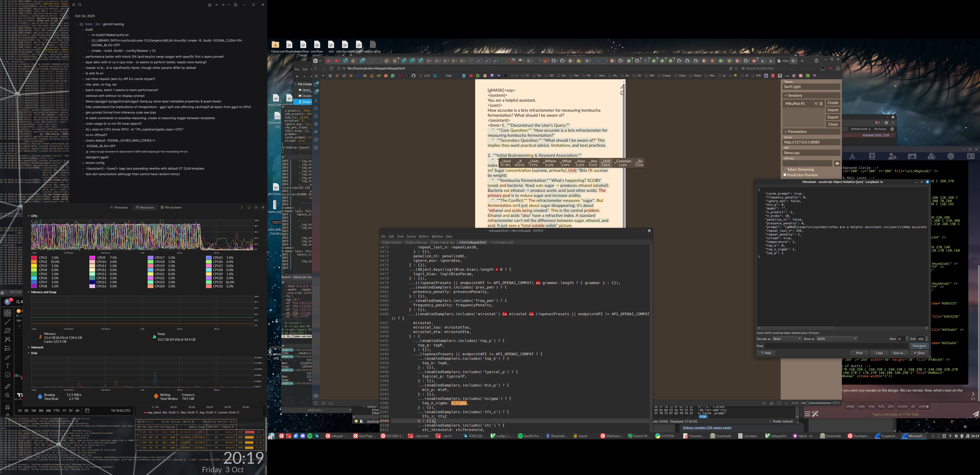Toggle API Key visibility eye button

837,163
